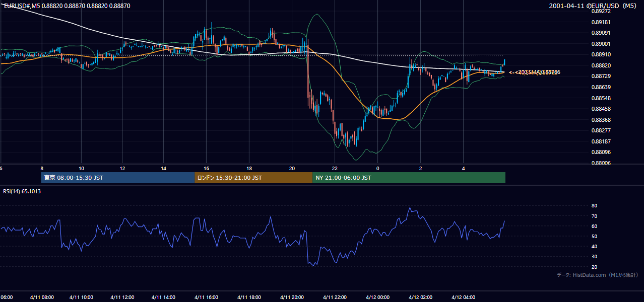The height and width of the screenshot is (302, 644).
Task: Click price axis label 0.88729
Action: (x=601, y=76)
